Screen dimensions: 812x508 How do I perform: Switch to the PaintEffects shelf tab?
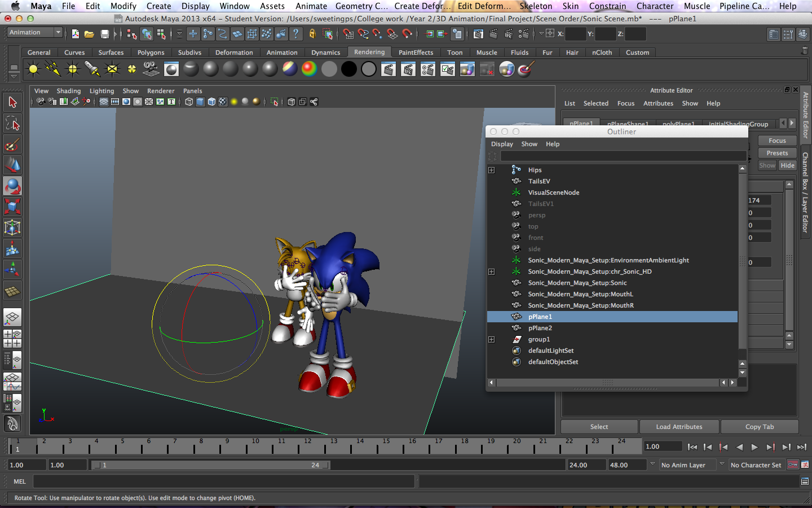click(416, 52)
